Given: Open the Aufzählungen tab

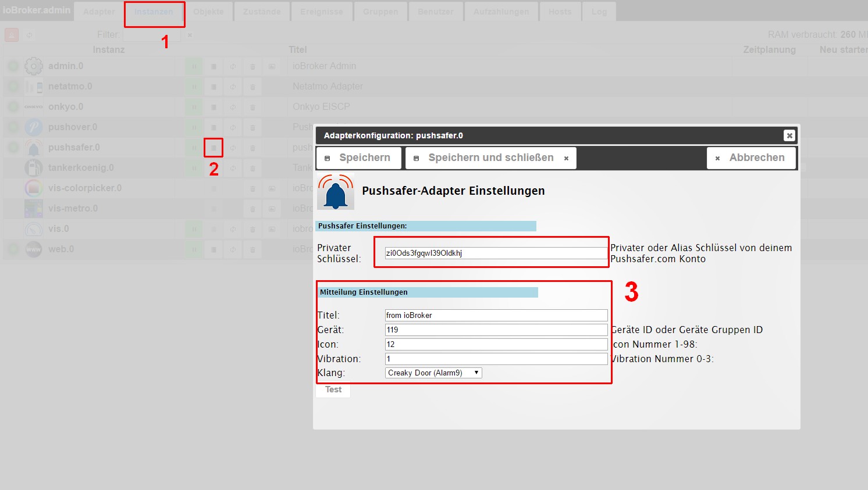Looking at the screenshot, I should pyautogui.click(x=501, y=12).
